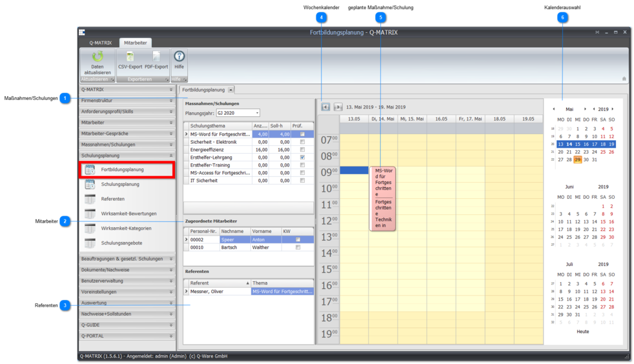
Task: Show next year in date picker
Action: pos(613,109)
